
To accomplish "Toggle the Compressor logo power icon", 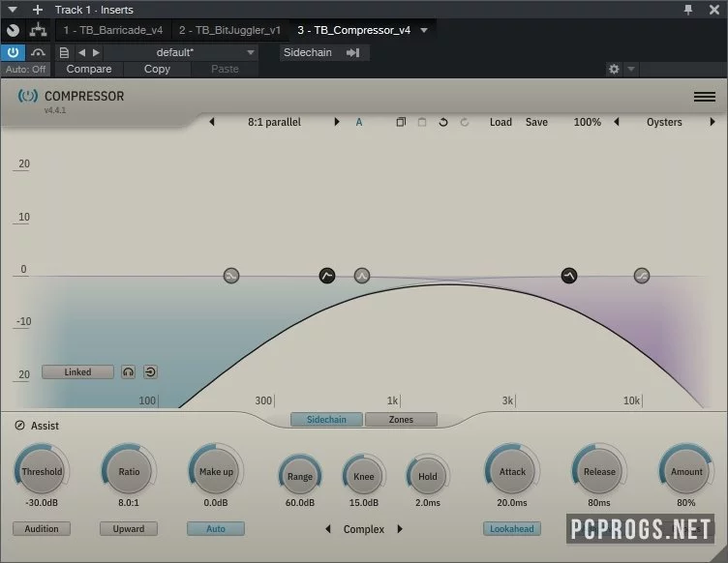I will (28, 96).
